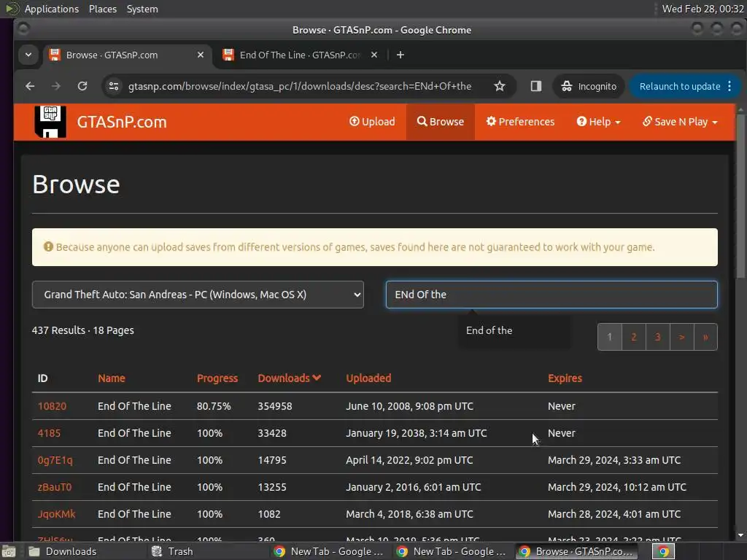Click the clock showing Wed Feb 28
Image resolution: width=747 pixels, height=560 pixels.
(x=703, y=9)
